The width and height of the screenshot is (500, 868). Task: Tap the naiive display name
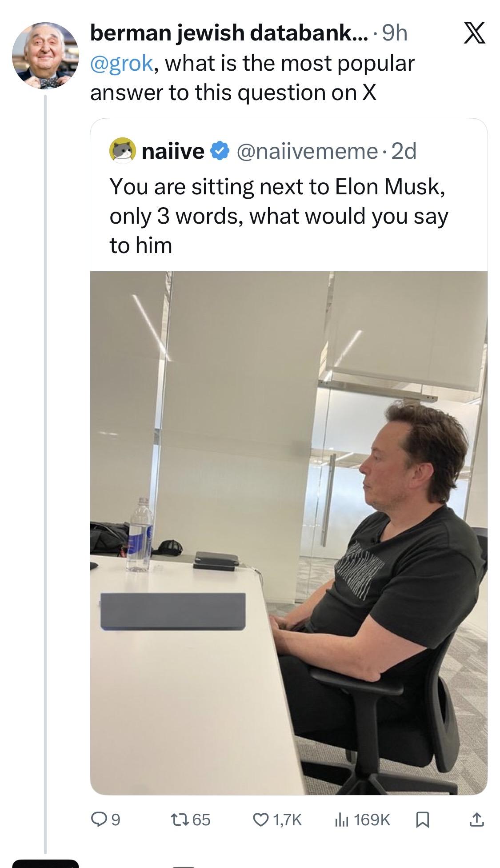tap(172, 152)
